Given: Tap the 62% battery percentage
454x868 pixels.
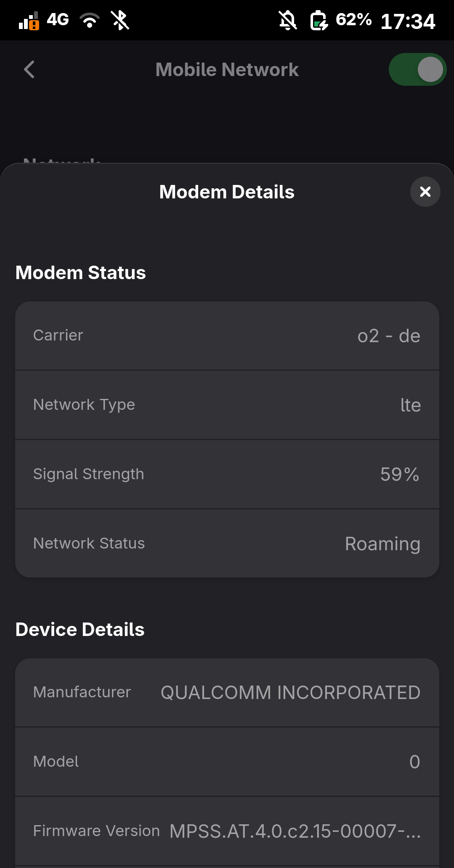Looking at the screenshot, I should 353,19.
